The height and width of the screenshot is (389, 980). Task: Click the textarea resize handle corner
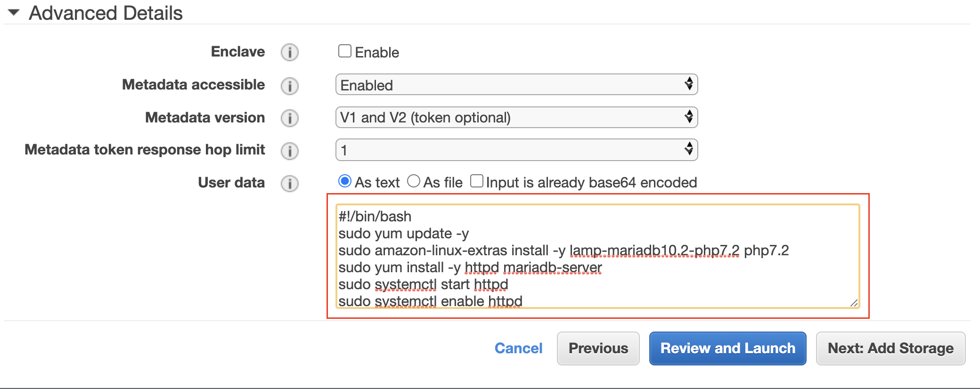(854, 303)
